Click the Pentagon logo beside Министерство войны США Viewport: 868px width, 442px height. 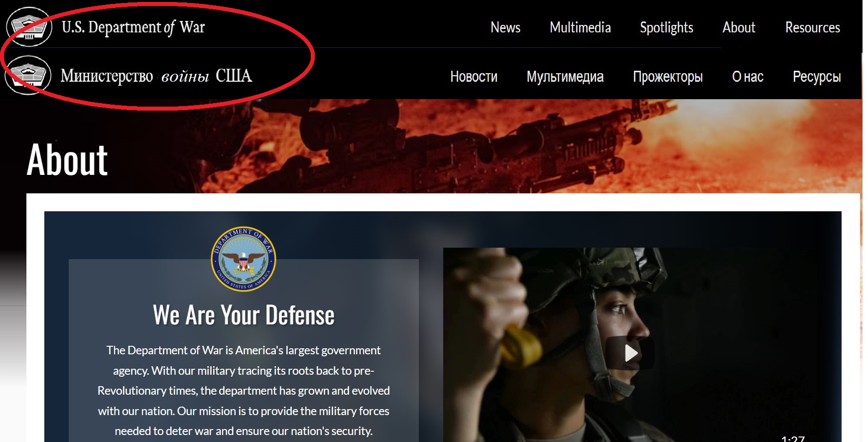point(28,75)
